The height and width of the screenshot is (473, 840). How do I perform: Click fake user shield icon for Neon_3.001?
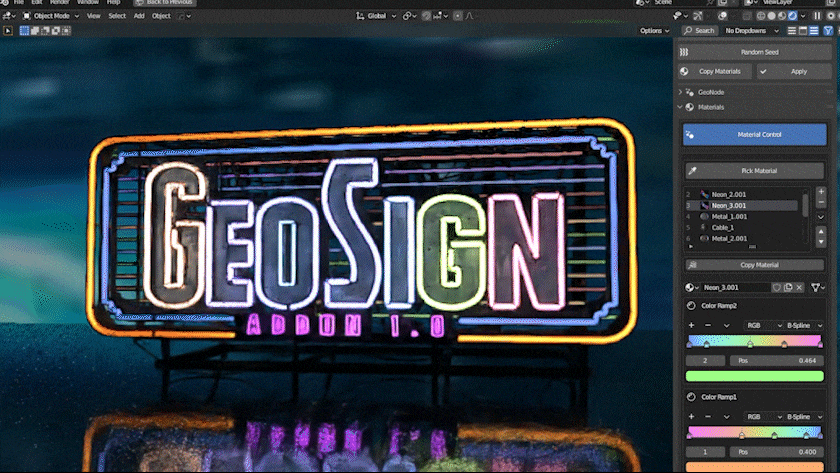777,288
